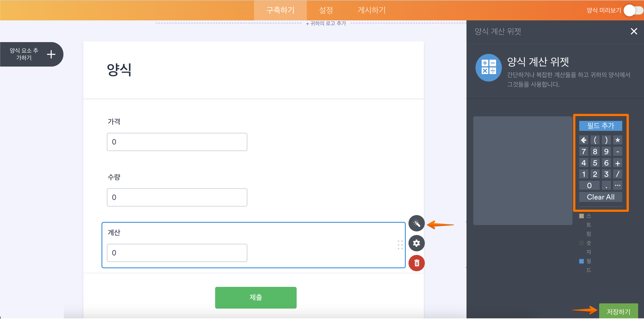Expand more functions with the ellipsis key
This screenshot has height=319, width=644.
(x=617, y=185)
